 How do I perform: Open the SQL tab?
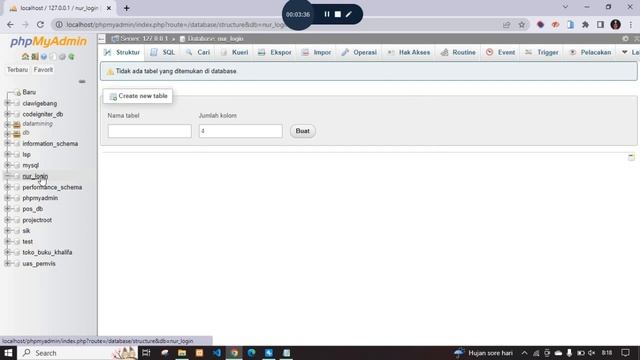click(x=163, y=52)
